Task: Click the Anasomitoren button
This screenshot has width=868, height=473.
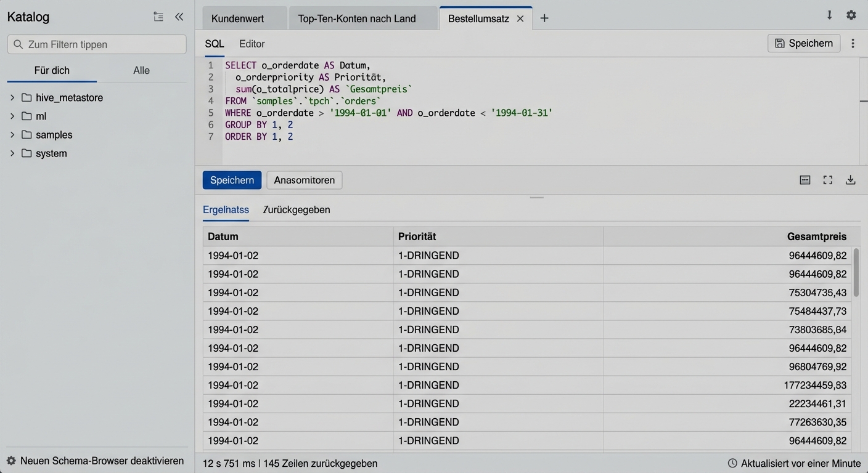Action: [304, 180]
